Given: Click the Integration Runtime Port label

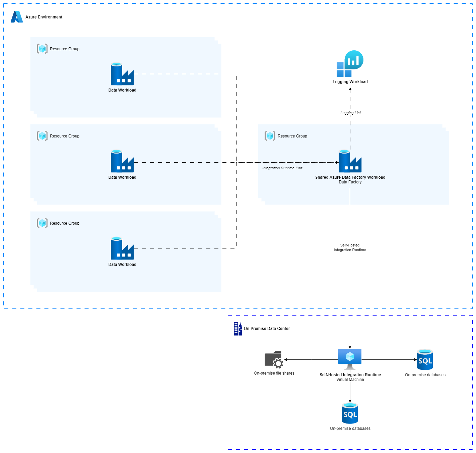Looking at the screenshot, I should pyautogui.click(x=282, y=168).
